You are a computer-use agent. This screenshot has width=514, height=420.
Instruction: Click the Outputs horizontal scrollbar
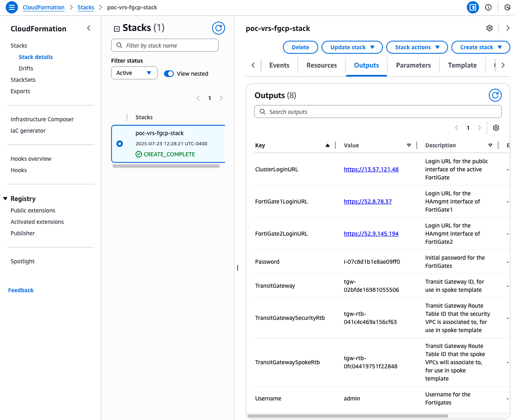348,416
